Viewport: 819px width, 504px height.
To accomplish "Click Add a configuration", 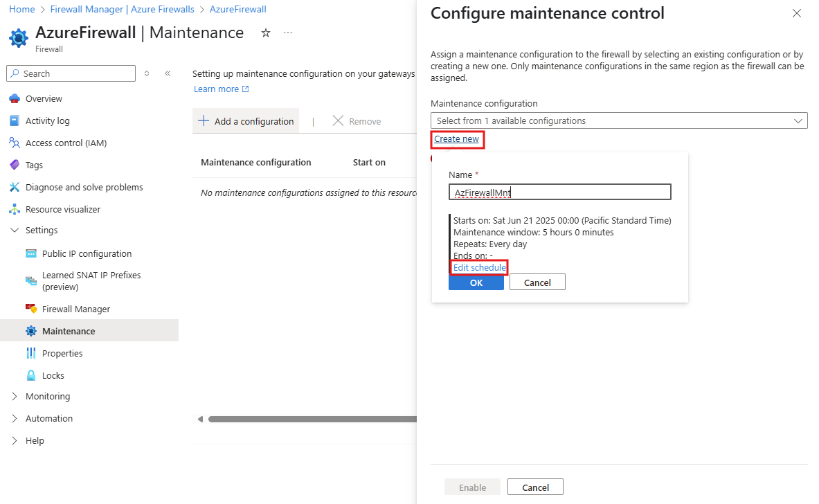I will pyautogui.click(x=245, y=120).
